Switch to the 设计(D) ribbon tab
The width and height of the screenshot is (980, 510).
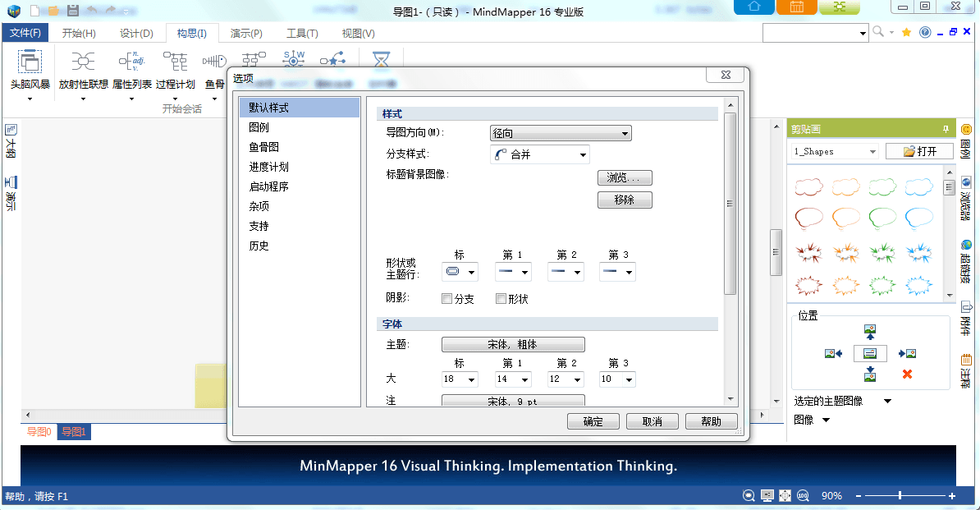(x=136, y=34)
